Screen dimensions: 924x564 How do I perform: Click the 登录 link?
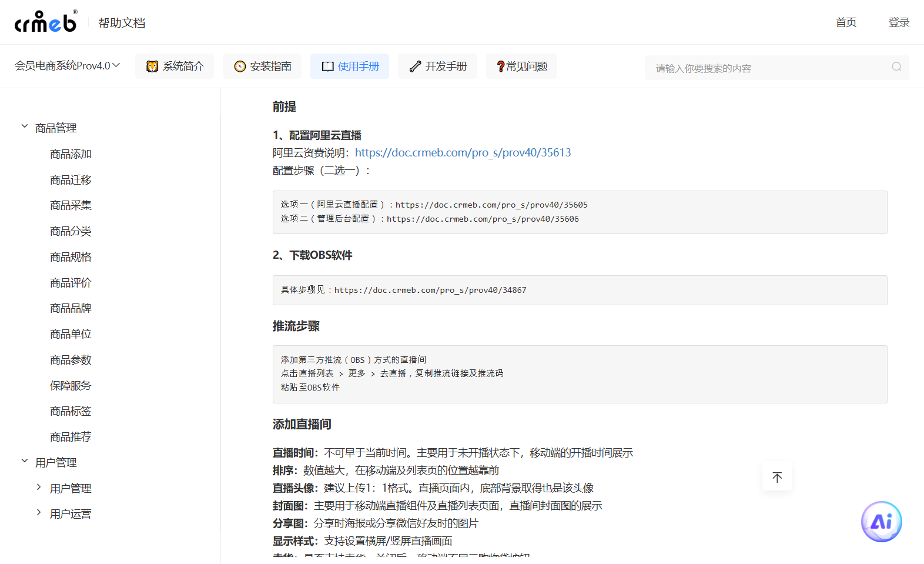898,22
